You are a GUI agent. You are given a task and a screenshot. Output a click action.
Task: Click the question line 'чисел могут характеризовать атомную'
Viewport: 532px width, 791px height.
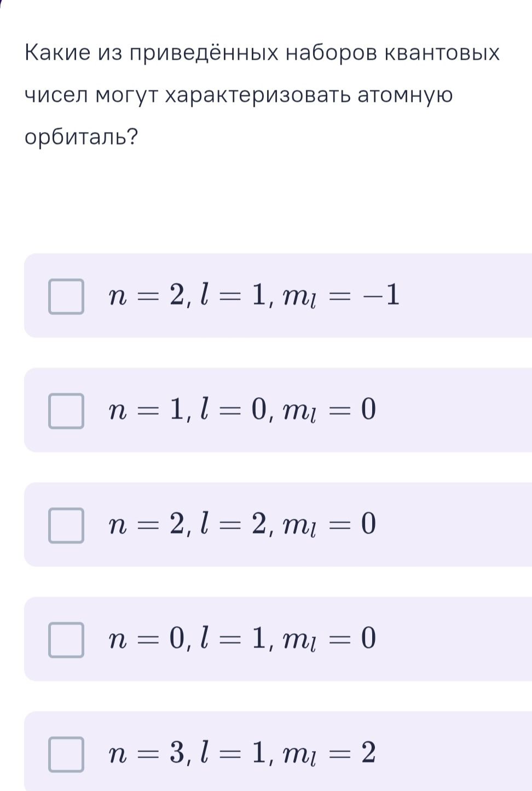pos(239,96)
